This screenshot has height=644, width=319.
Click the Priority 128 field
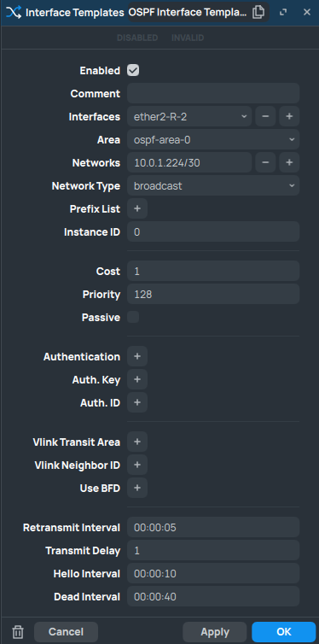click(x=213, y=294)
